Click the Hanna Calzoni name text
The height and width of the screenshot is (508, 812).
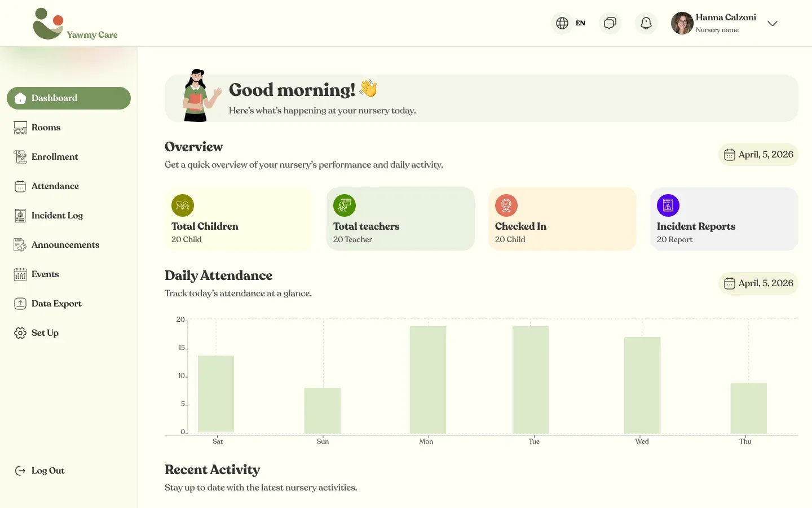(726, 17)
